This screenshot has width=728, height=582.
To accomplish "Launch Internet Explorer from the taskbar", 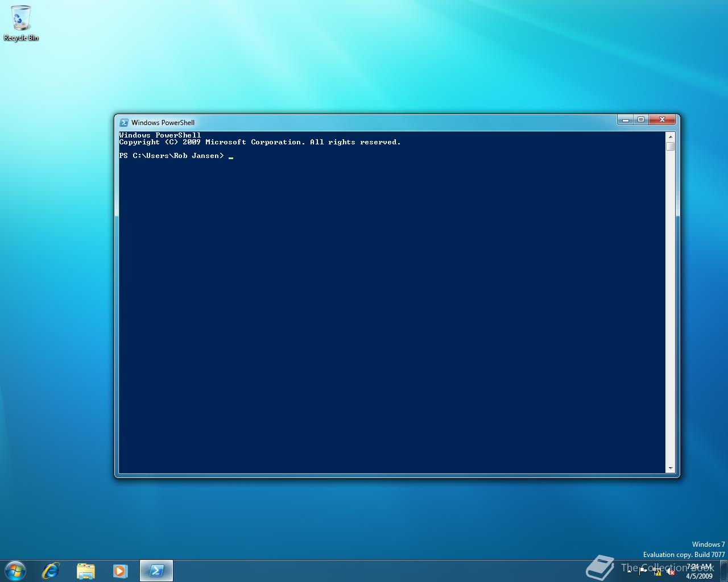I will [x=51, y=571].
